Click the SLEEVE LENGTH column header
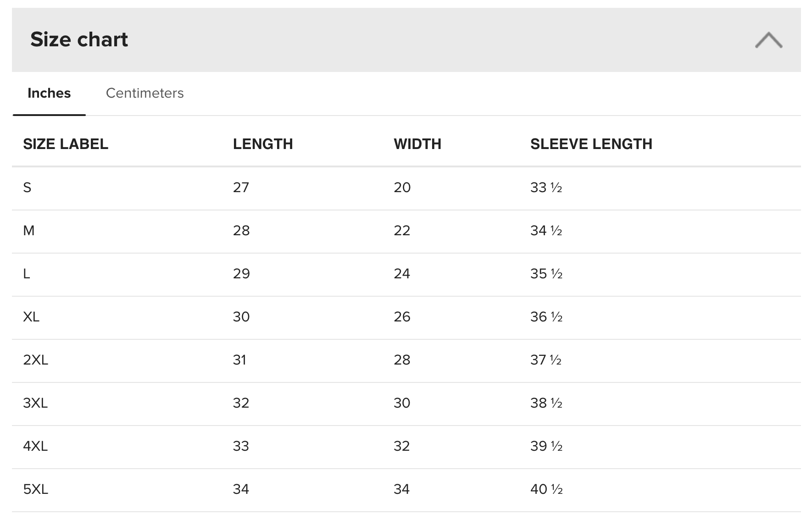The width and height of the screenshot is (812, 531). pyautogui.click(x=591, y=144)
